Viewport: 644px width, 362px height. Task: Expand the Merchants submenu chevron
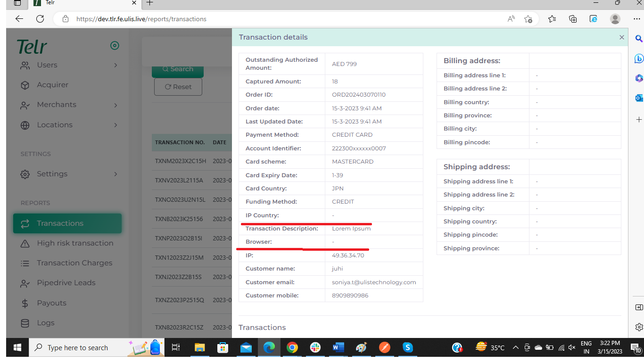[x=116, y=105]
